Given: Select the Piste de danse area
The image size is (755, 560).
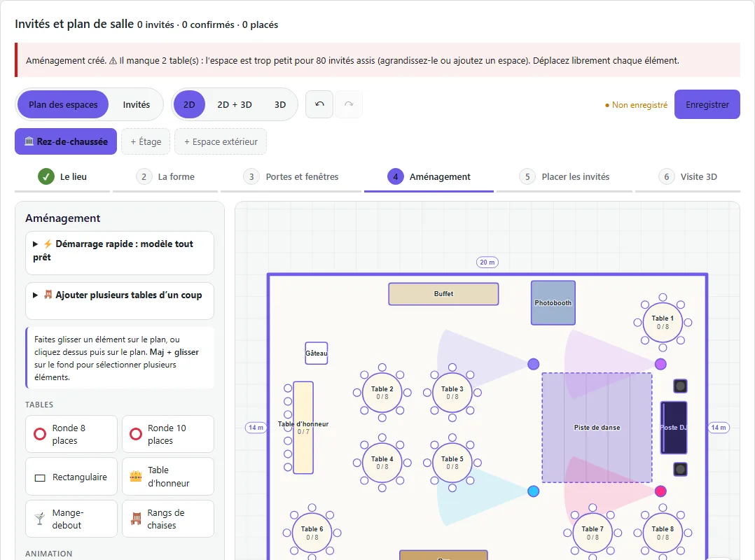Looking at the screenshot, I should (x=597, y=428).
